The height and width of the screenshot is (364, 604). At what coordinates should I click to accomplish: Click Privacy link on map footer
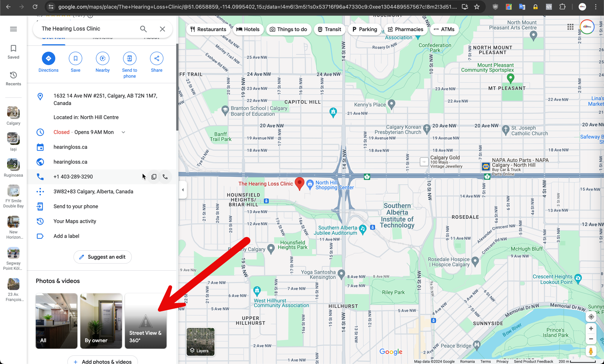502,361
